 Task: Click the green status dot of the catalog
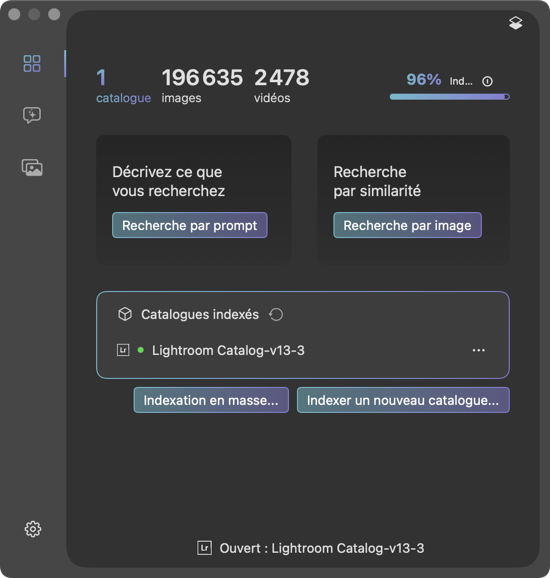140,350
